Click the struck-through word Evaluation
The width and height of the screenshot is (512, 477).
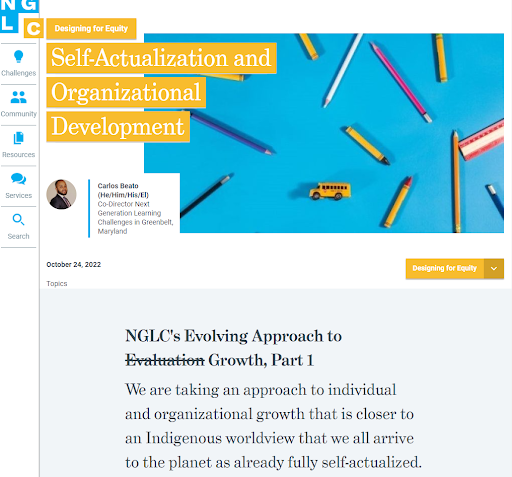(165, 360)
